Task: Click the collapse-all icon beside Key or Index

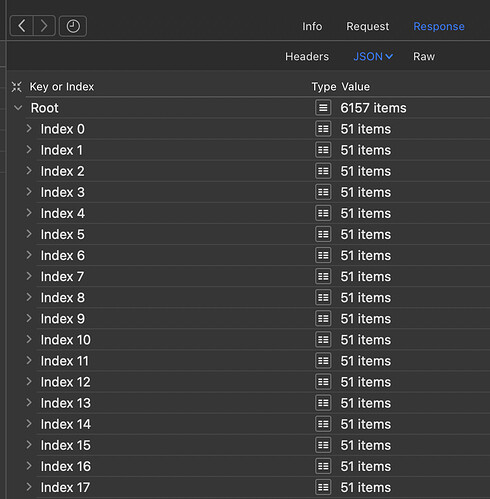Action: (16, 87)
